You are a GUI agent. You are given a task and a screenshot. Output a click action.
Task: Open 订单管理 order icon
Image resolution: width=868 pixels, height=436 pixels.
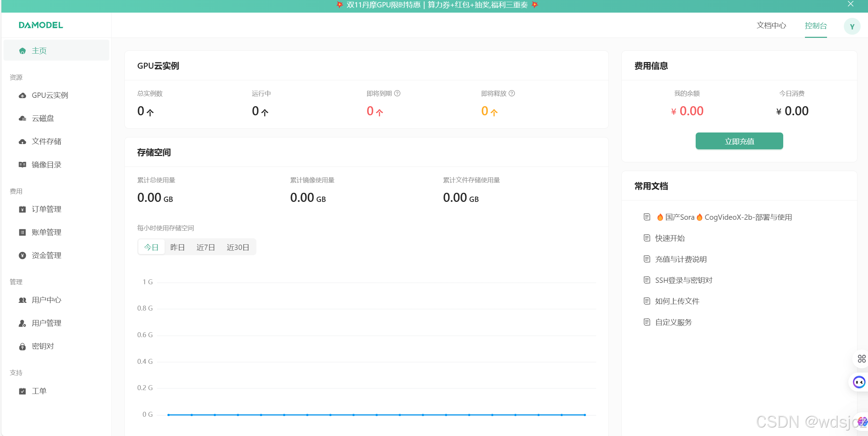coord(22,209)
